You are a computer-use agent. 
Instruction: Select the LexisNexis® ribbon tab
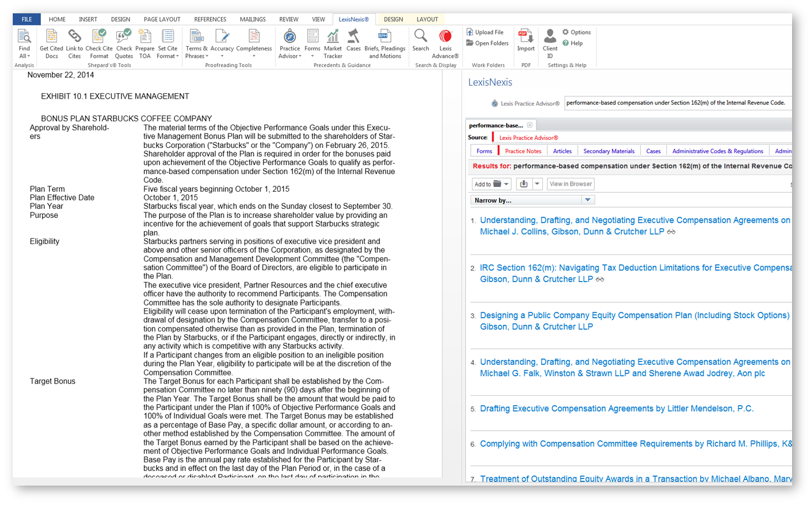coord(353,19)
